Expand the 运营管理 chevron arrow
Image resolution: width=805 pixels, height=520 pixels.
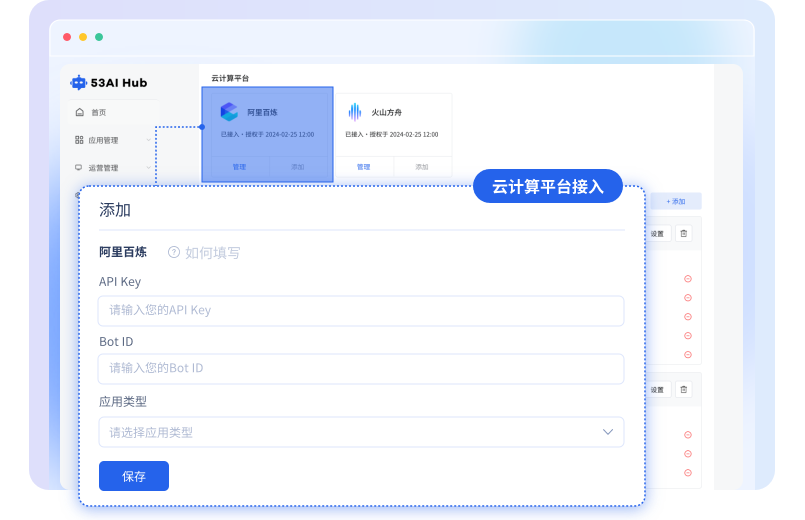(x=148, y=167)
